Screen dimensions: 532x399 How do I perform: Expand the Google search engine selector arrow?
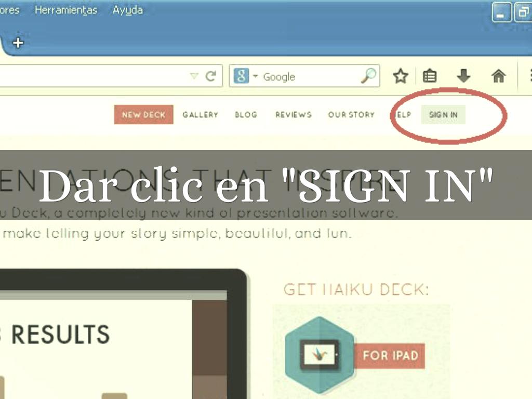pos(255,76)
